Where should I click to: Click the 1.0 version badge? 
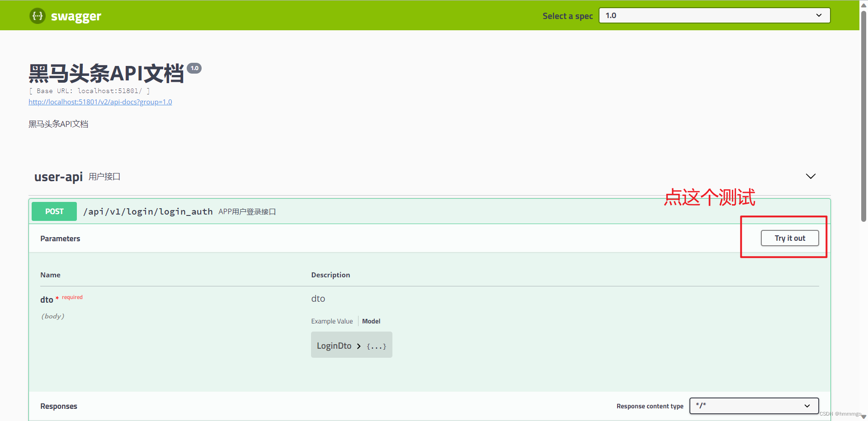tap(194, 68)
